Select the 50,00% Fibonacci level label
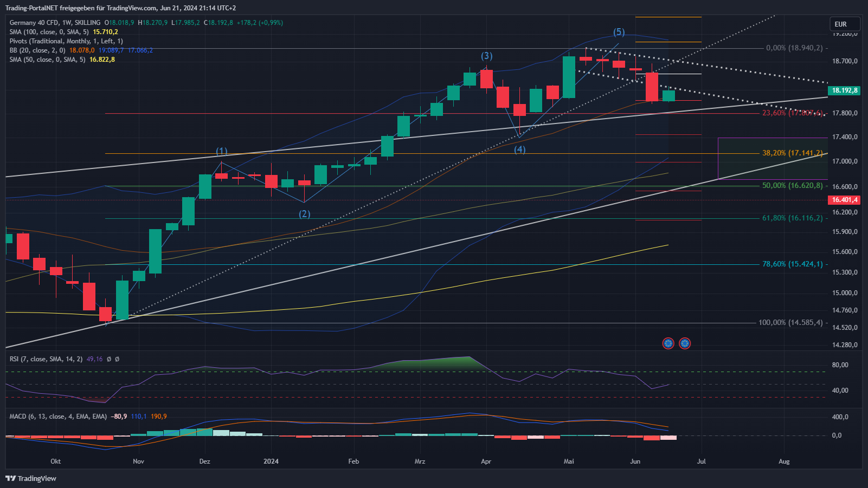 (x=793, y=185)
